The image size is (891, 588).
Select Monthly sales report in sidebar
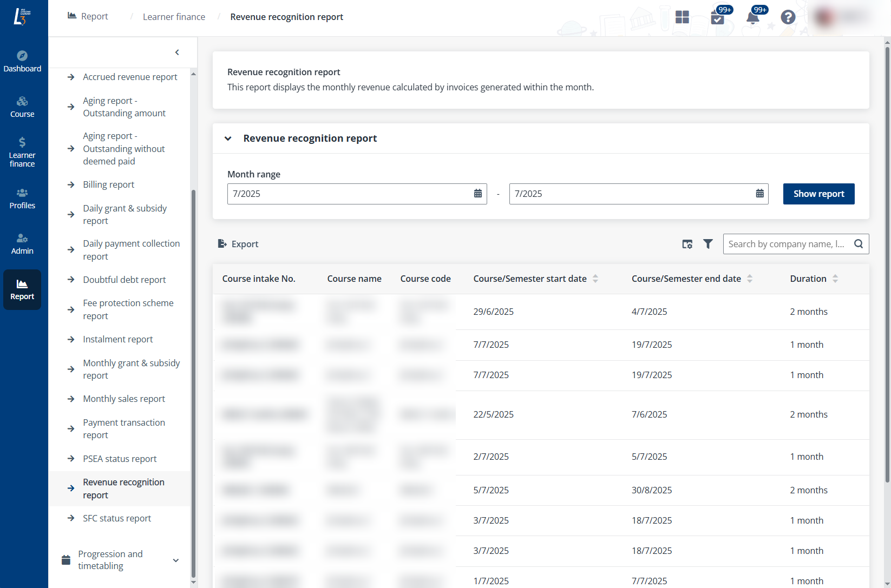tap(124, 399)
